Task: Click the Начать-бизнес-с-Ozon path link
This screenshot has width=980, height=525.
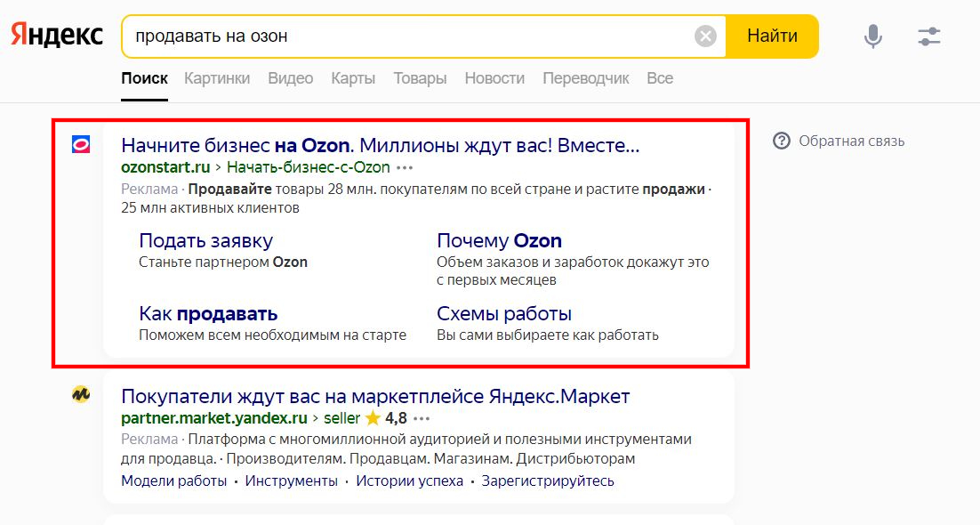Action: click(x=308, y=167)
